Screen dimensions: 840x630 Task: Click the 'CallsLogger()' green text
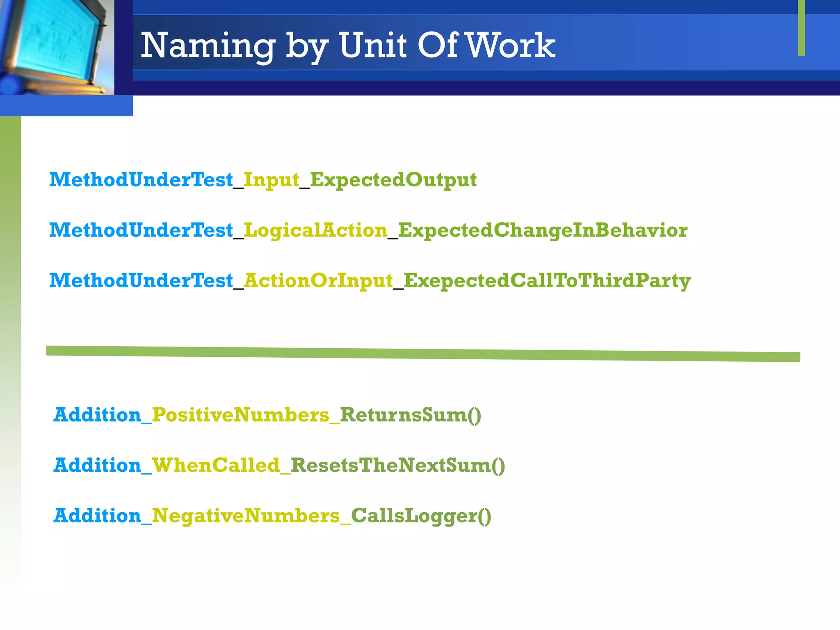coord(421,516)
